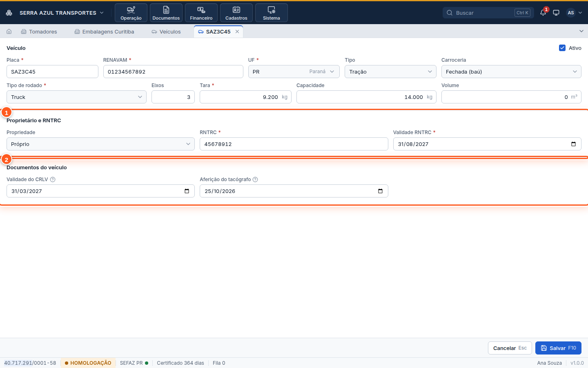Image resolution: width=588 pixels, height=368 pixels.
Task: Open the Tipo de rodado dropdown
Action: pyautogui.click(x=76, y=97)
